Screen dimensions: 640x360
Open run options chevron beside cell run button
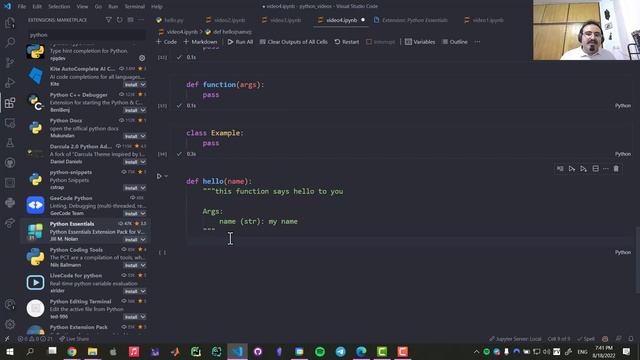point(166,176)
